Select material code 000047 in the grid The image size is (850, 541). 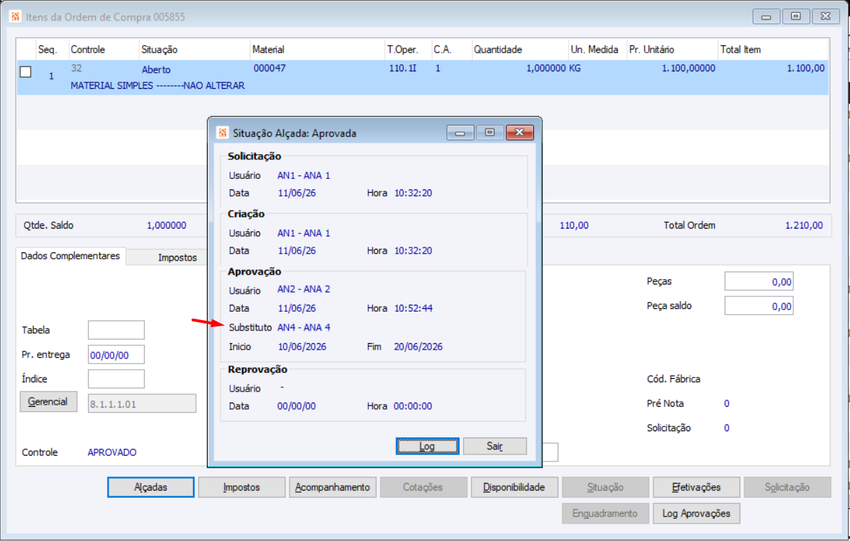click(269, 68)
